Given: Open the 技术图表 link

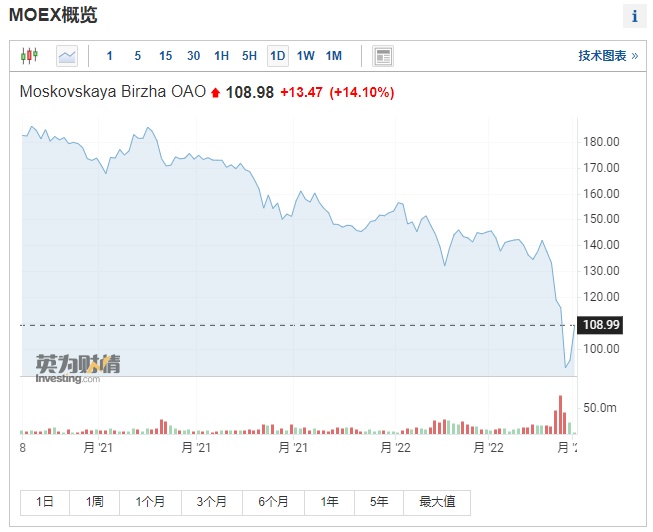Looking at the screenshot, I should pyautogui.click(x=608, y=56).
